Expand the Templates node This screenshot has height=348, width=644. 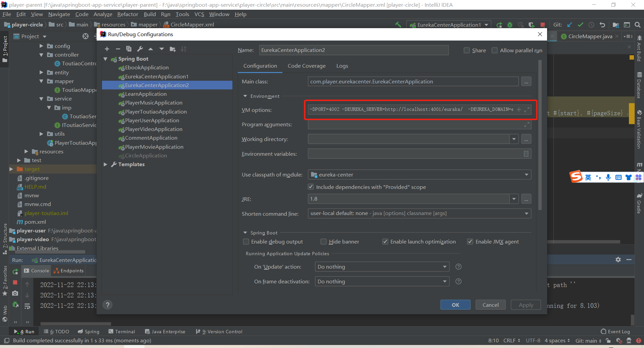click(x=105, y=164)
